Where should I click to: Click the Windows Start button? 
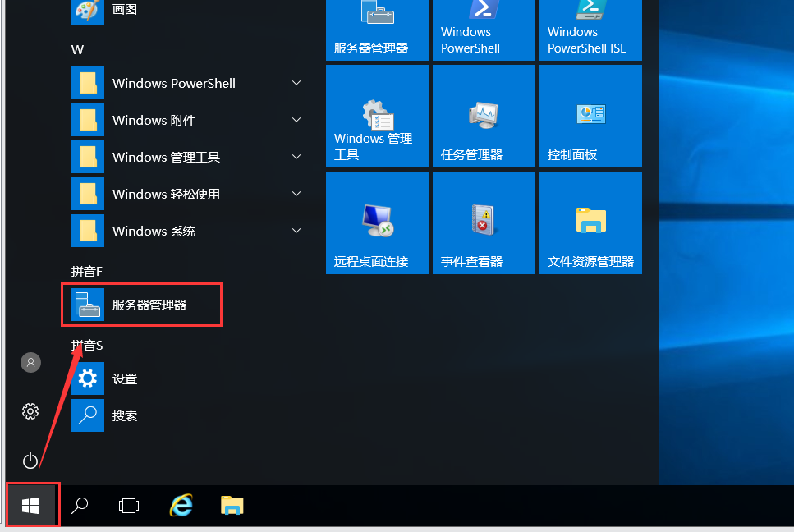[31, 505]
